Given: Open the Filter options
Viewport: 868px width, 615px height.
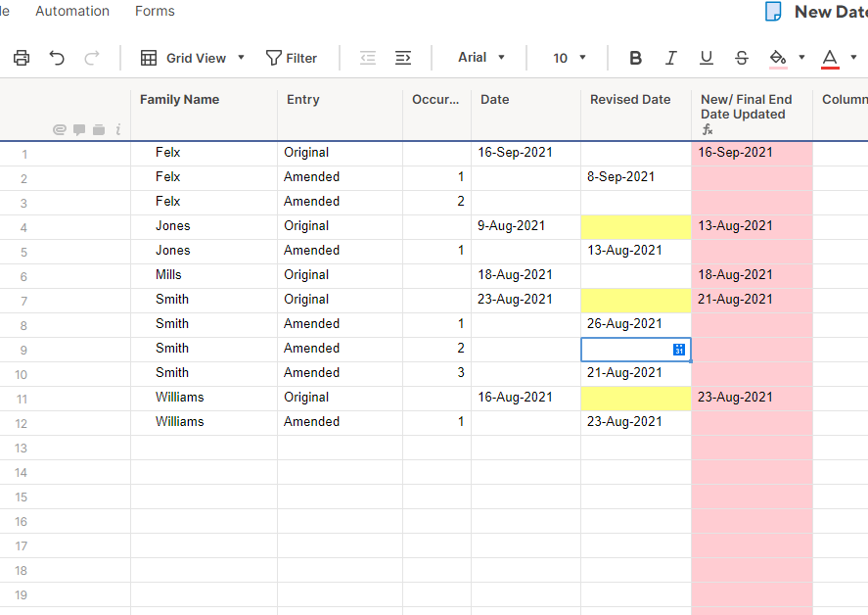Looking at the screenshot, I should click(x=292, y=58).
